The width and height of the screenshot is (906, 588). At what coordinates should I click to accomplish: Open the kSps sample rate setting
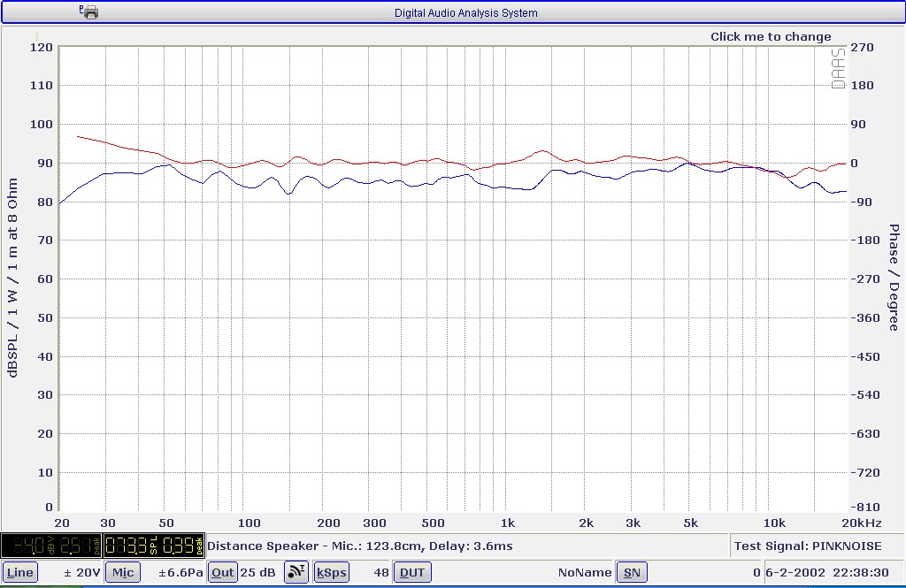(331, 572)
